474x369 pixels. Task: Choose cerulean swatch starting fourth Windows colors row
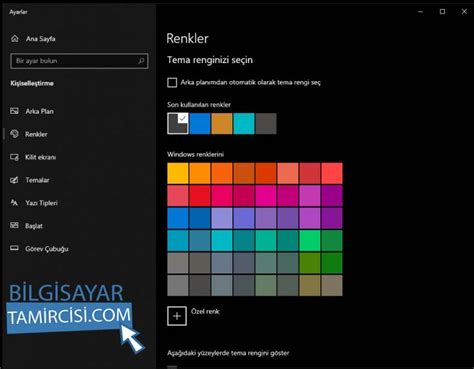[178, 240]
